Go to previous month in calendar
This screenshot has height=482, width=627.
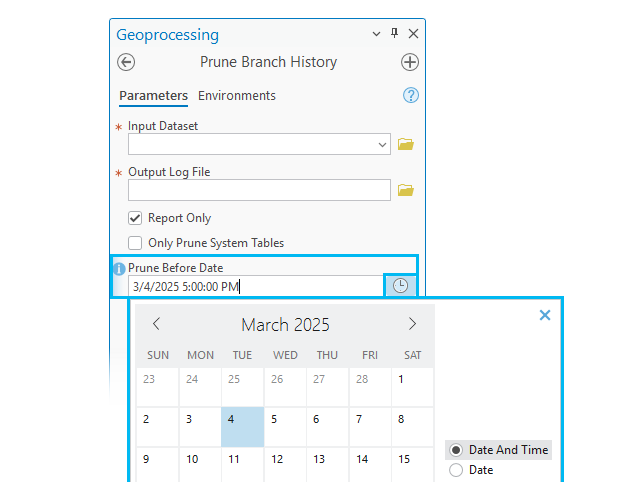tap(156, 324)
